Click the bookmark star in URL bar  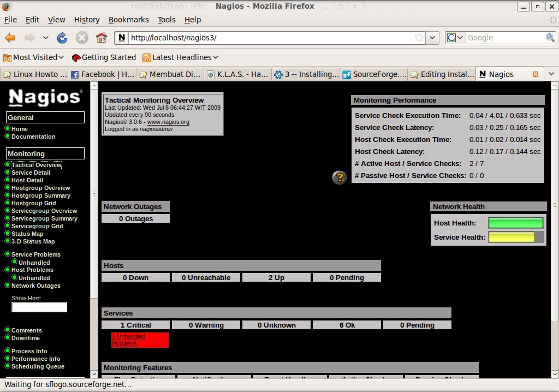(419, 38)
